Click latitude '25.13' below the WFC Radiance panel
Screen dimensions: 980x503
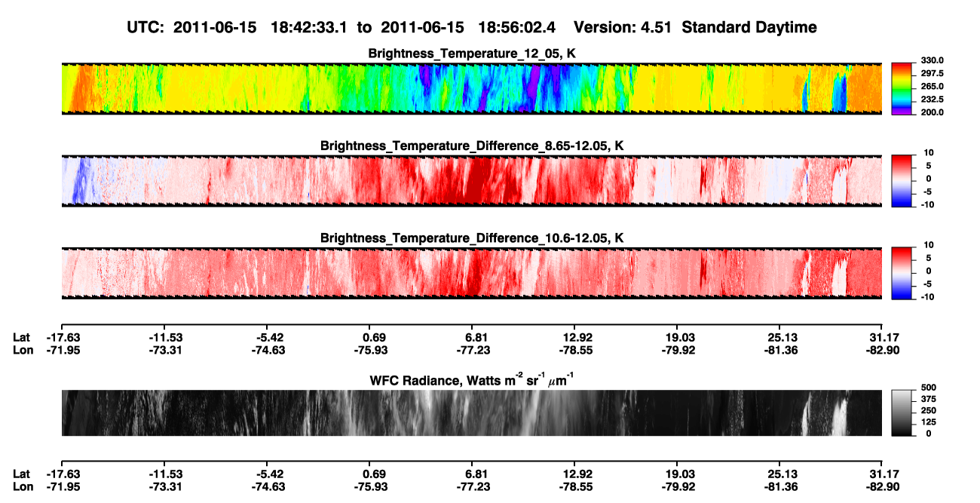[x=782, y=474]
